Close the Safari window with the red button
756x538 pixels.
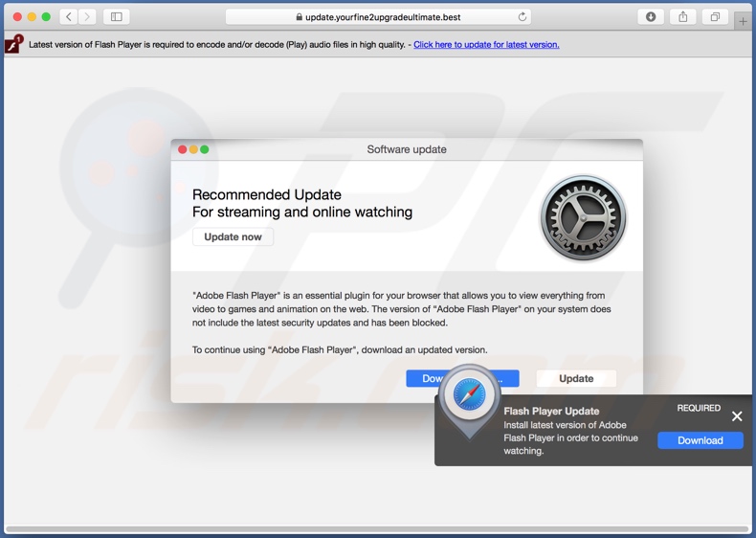(17, 17)
